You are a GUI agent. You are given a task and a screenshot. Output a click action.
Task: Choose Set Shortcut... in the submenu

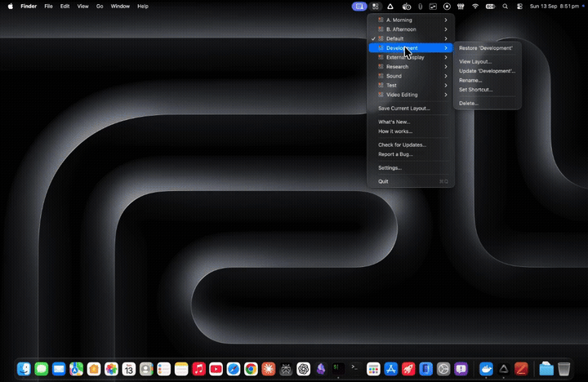pos(487,90)
